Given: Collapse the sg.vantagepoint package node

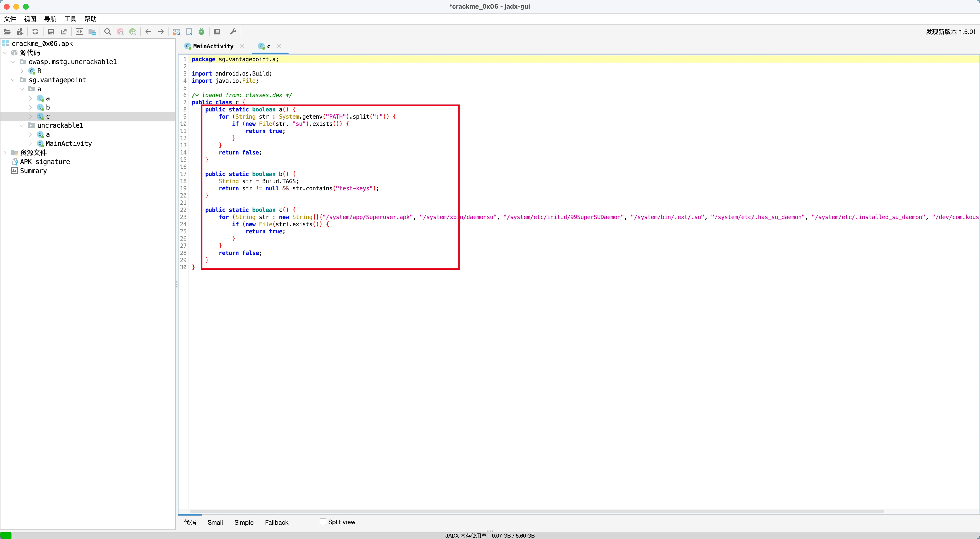Looking at the screenshot, I should coord(13,80).
